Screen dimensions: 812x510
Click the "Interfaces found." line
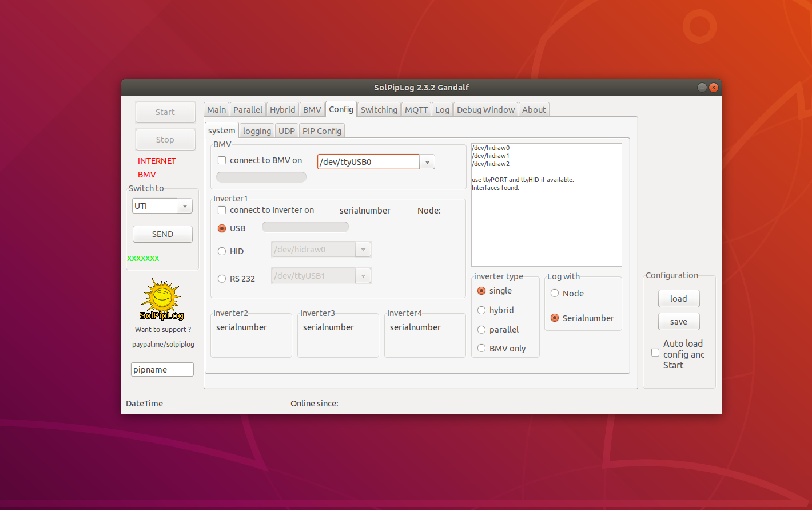point(496,188)
